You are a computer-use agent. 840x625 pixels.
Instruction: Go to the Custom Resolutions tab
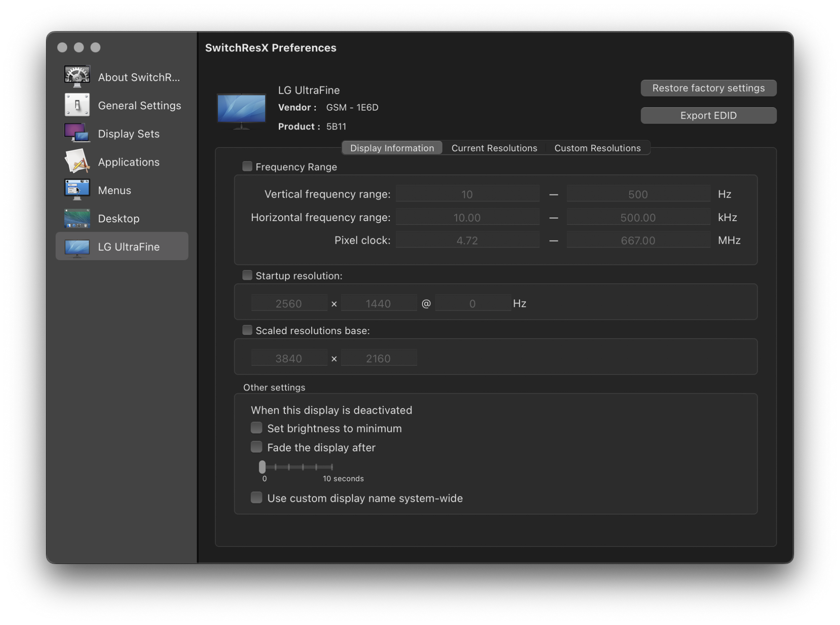click(597, 148)
